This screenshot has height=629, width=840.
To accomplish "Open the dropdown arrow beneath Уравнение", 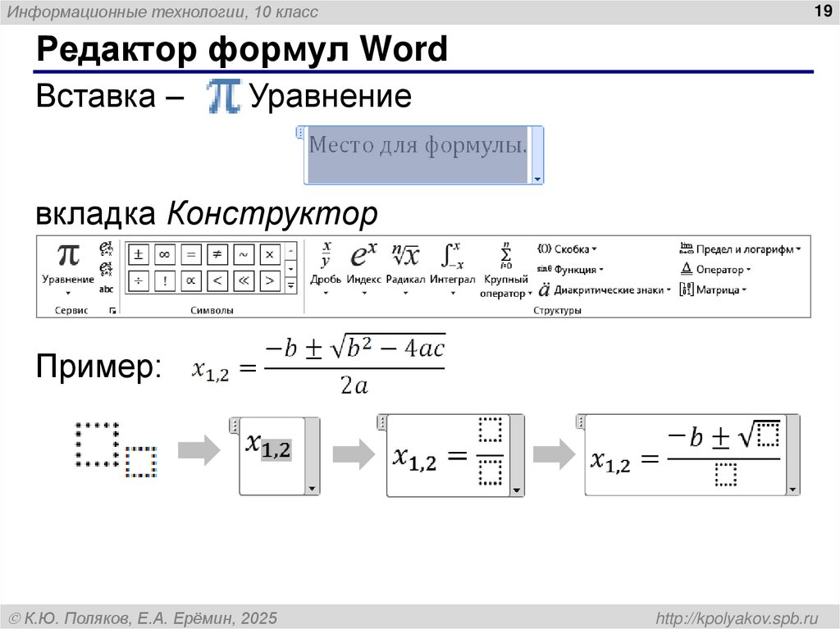I will 68,293.
